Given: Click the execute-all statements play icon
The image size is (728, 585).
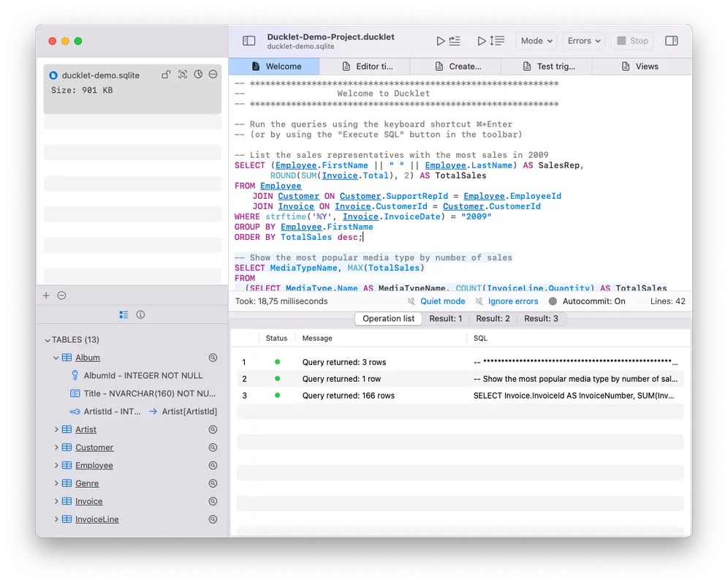Looking at the screenshot, I should click(490, 41).
